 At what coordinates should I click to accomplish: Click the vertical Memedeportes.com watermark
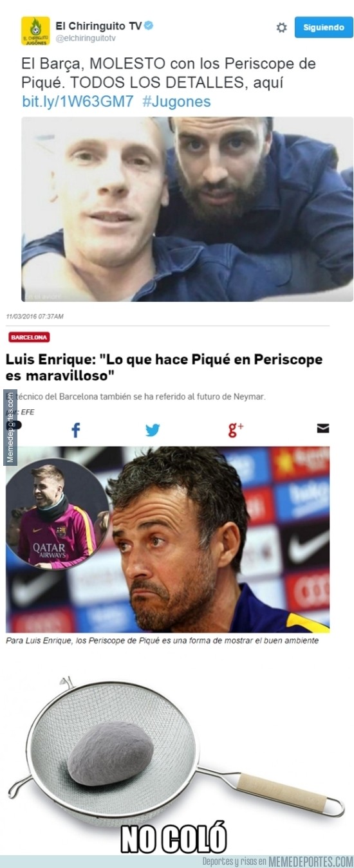10,427
